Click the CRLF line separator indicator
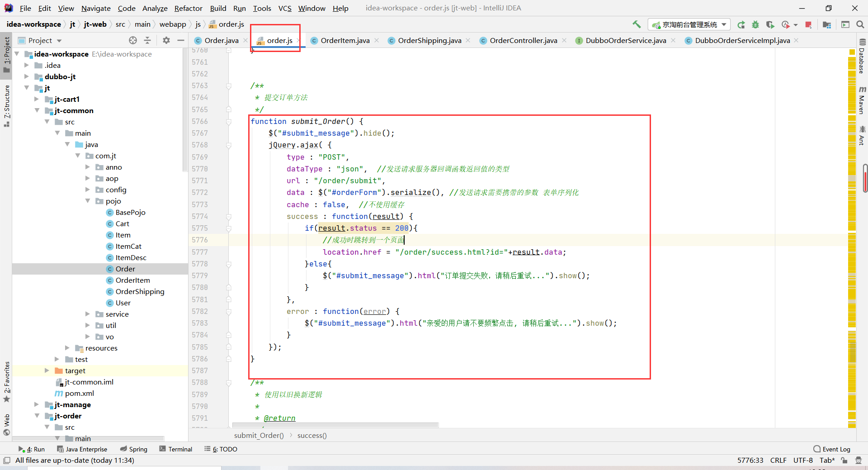 point(778,460)
